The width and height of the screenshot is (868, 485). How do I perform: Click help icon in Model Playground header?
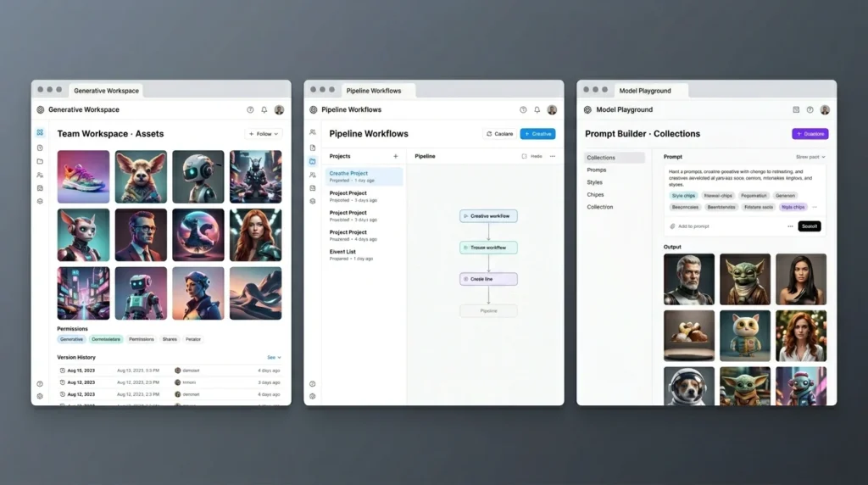point(810,109)
